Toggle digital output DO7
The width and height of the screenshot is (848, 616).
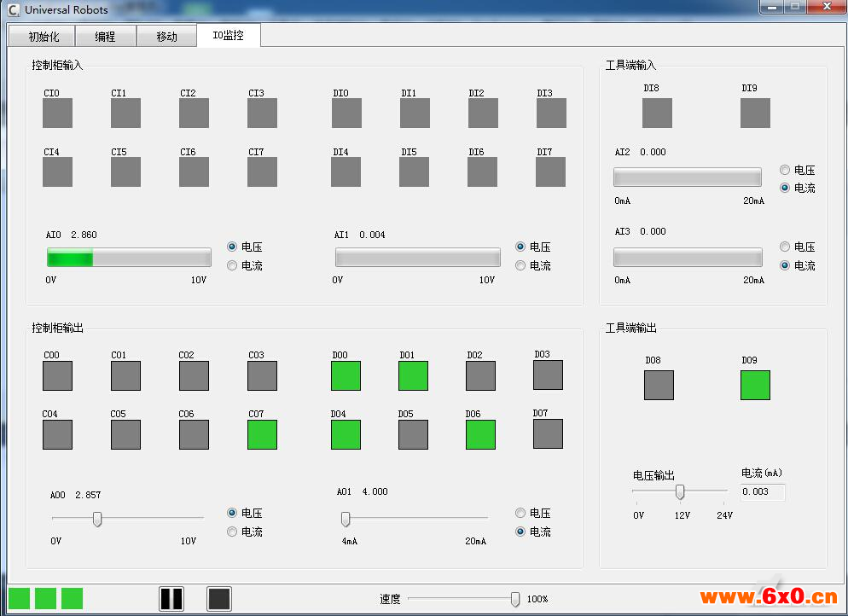click(548, 433)
